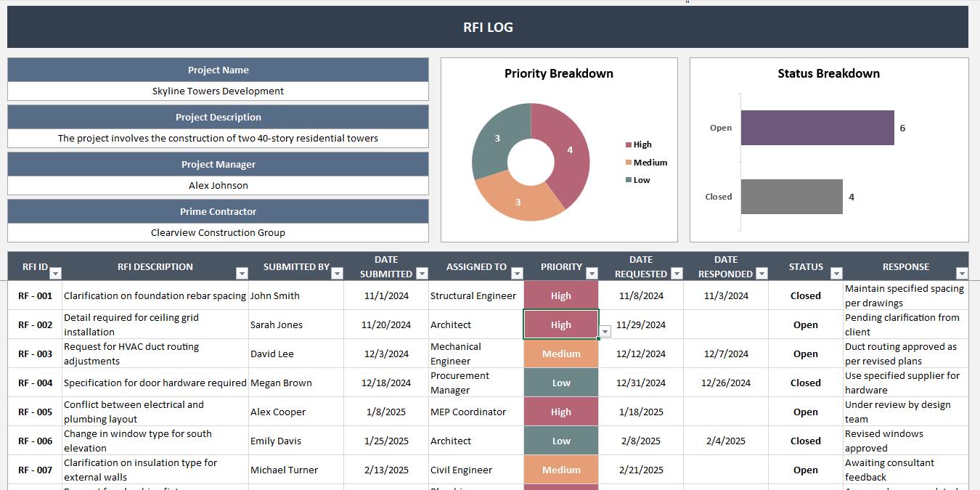
Task: Select the Medium legend entry
Action: (x=648, y=162)
